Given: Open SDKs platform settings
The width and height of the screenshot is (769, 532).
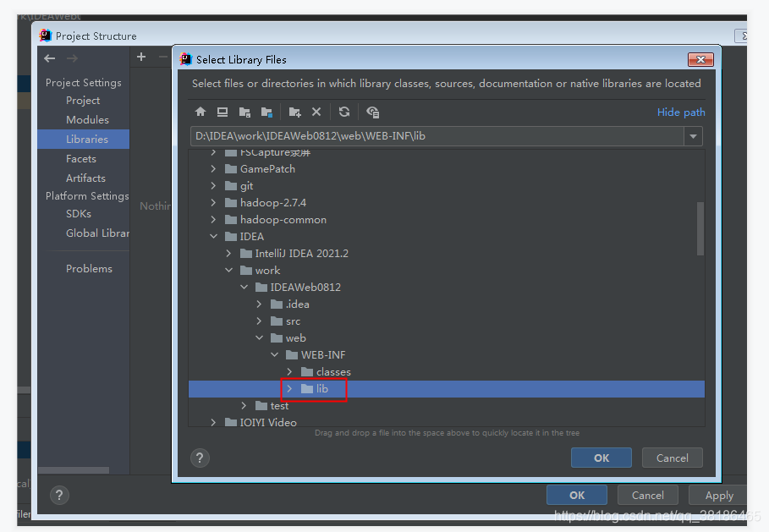Looking at the screenshot, I should (x=84, y=214).
